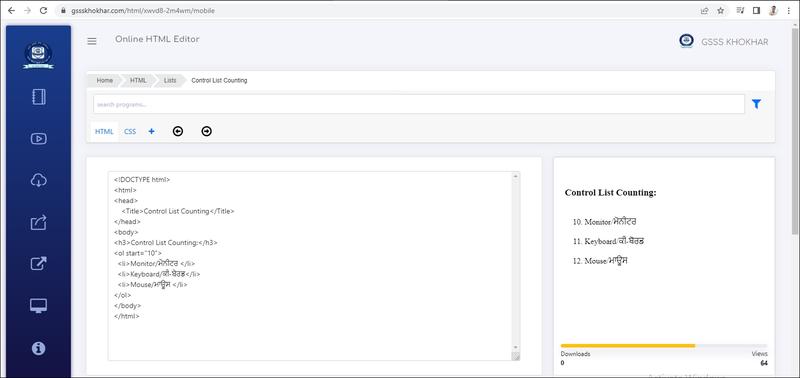Reload the page in browser
The width and height of the screenshot is (800, 378).
coord(43,10)
